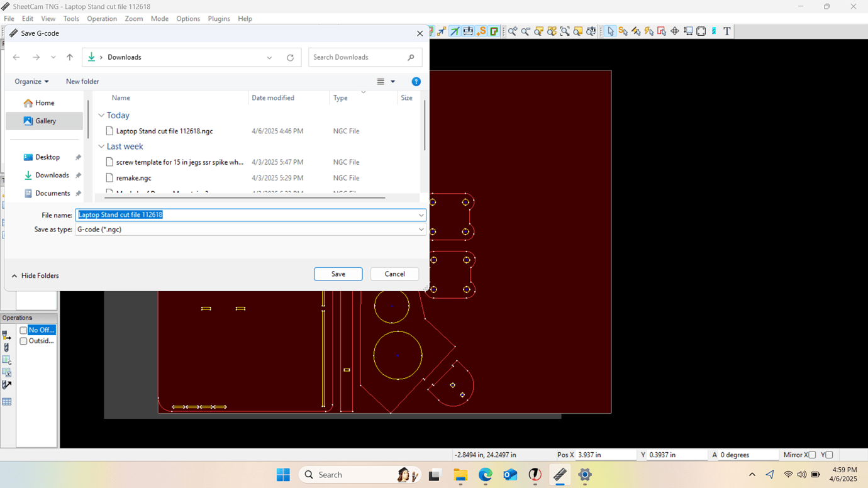Viewport: 868px width, 488px height.
Task: Select the pointer arrow selection tool
Action: pos(610,31)
